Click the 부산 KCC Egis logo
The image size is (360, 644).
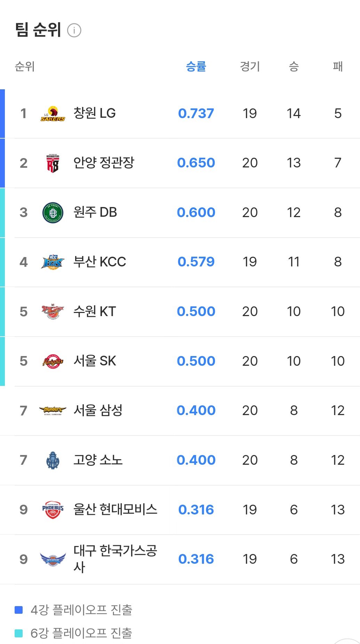[51, 262]
